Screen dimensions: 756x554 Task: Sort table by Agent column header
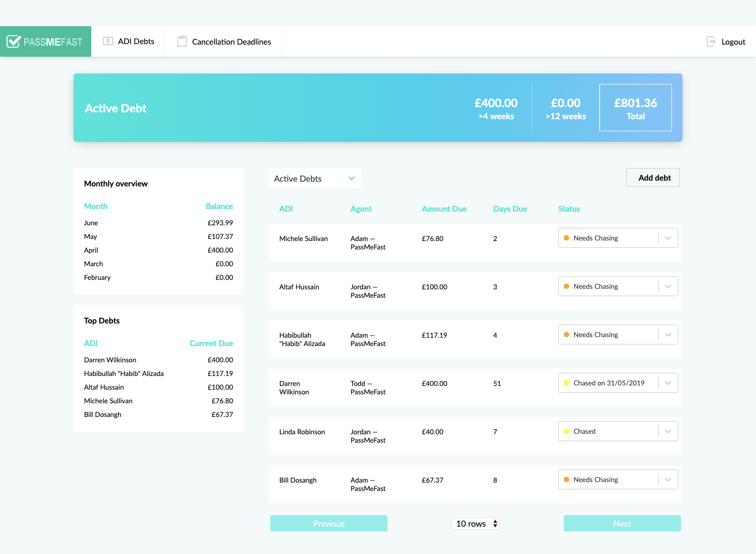tap(361, 208)
